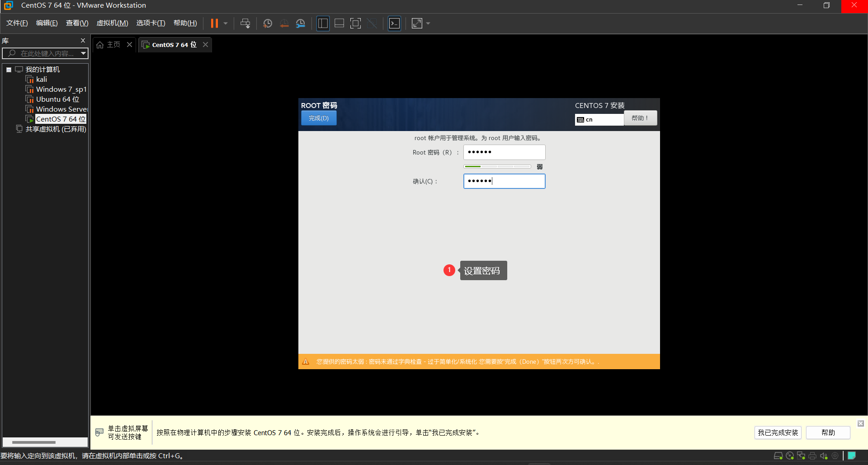Image resolution: width=868 pixels, height=465 pixels.
Task: Click the keyboard icon in the hint bar
Action: tap(99, 432)
